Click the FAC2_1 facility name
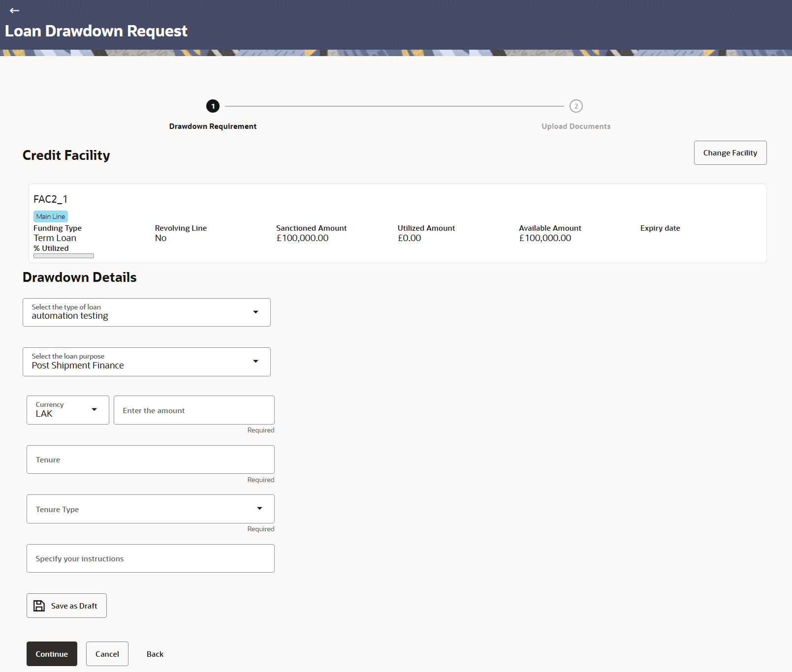Viewport: 792px width, 672px height. [x=50, y=199]
